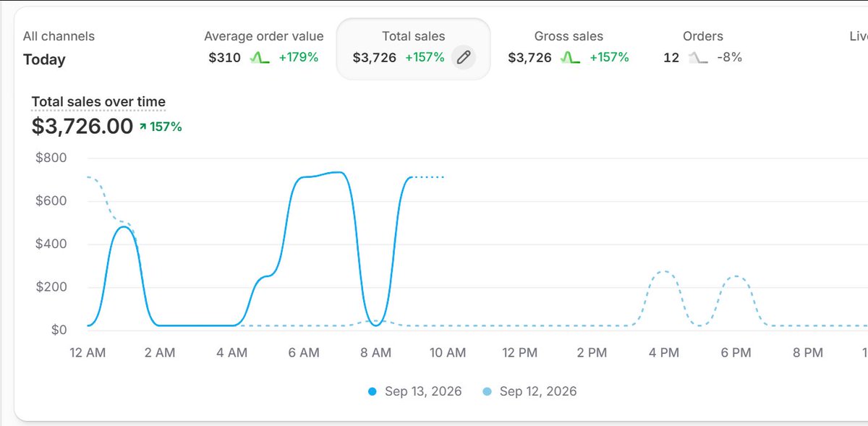Click the +179% change value
Image resolution: width=868 pixels, height=426 pixels.
click(298, 57)
